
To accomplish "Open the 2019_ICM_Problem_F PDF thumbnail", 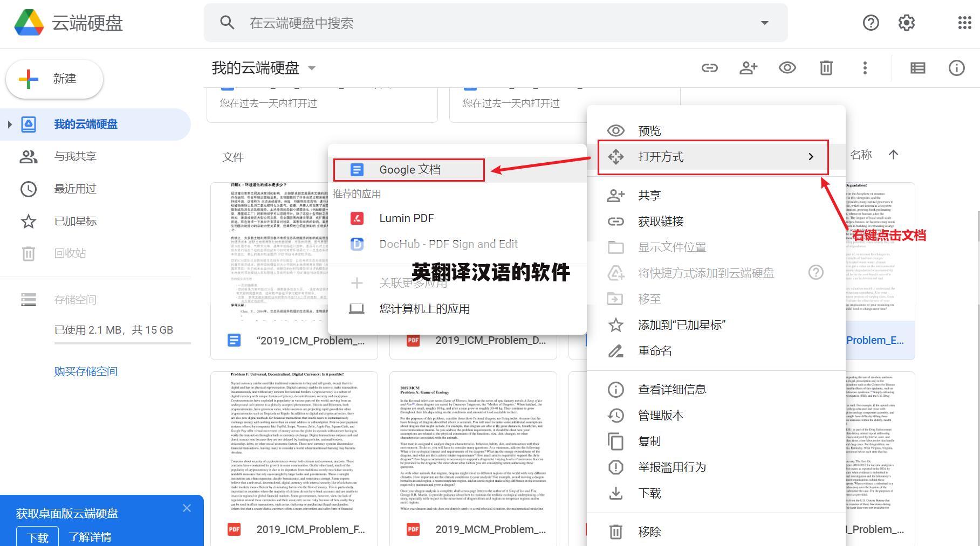I will click(294, 442).
